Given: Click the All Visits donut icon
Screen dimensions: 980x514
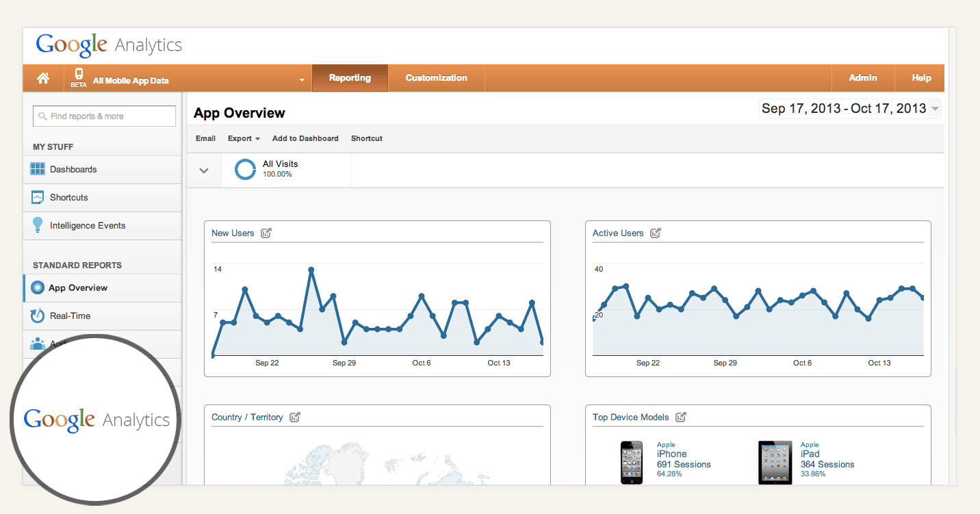Looking at the screenshot, I should click(x=245, y=169).
